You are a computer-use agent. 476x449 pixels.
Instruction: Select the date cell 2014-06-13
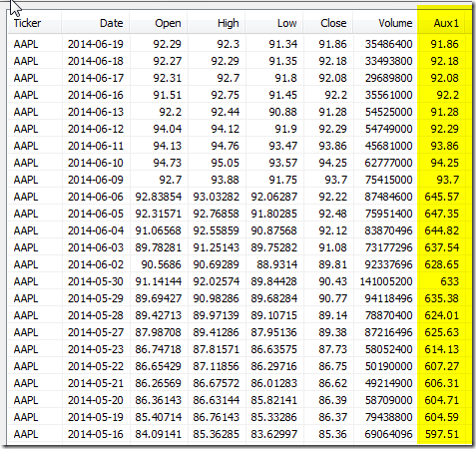[x=96, y=112]
